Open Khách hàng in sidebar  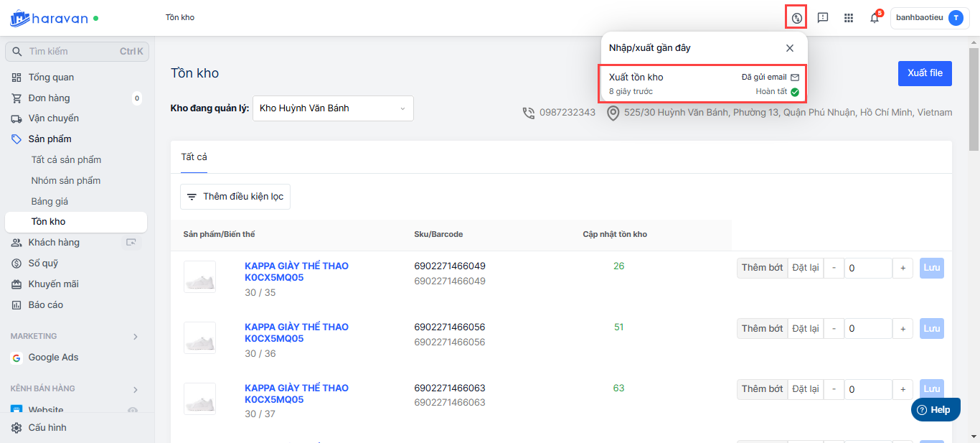point(54,243)
